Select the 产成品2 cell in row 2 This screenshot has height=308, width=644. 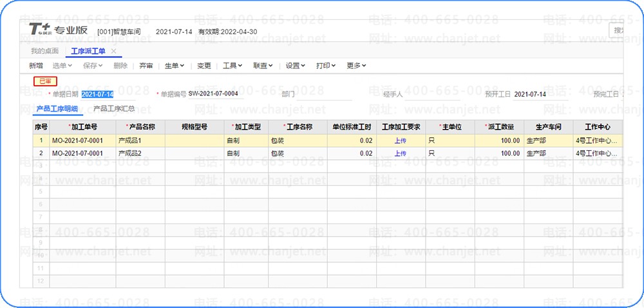click(x=140, y=153)
